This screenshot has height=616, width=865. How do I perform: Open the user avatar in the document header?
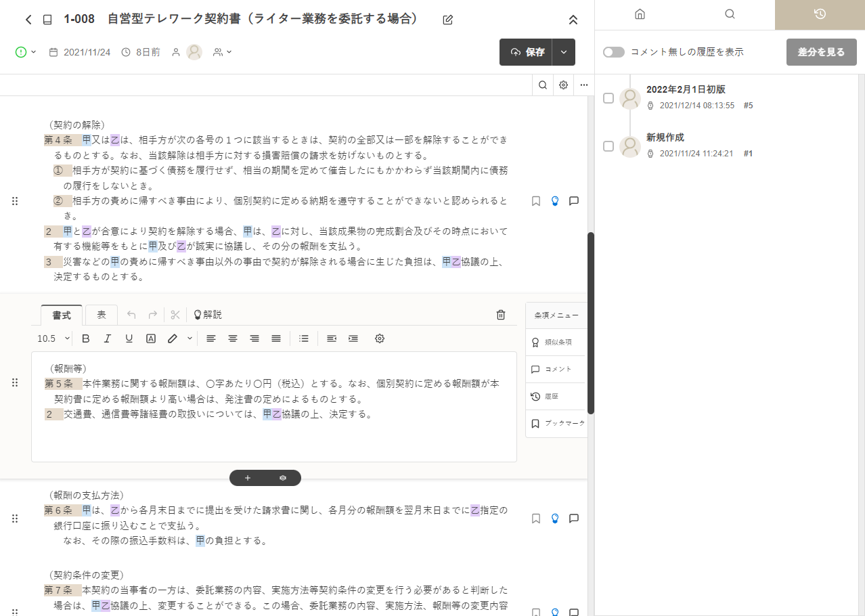194,52
